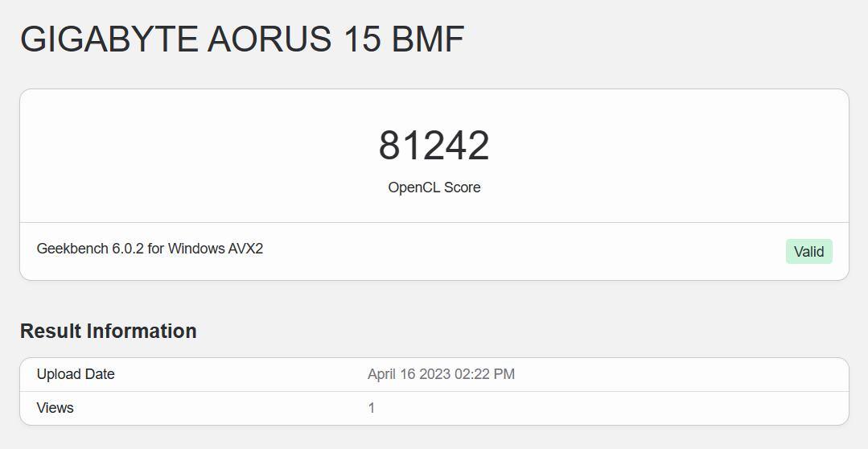This screenshot has width=868, height=449.
Task: Click the number 15 in the title
Action: [x=361, y=39]
